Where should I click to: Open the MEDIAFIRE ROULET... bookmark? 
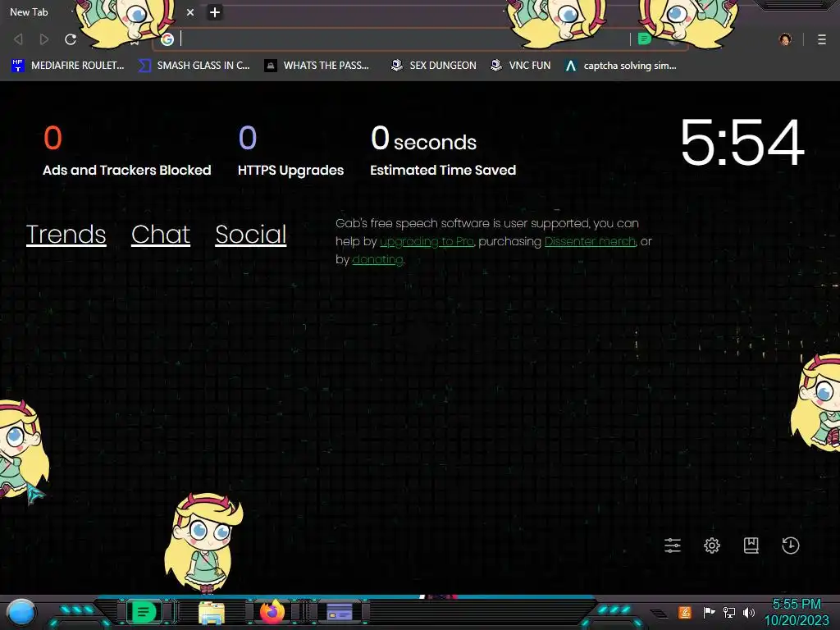[x=67, y=66]
